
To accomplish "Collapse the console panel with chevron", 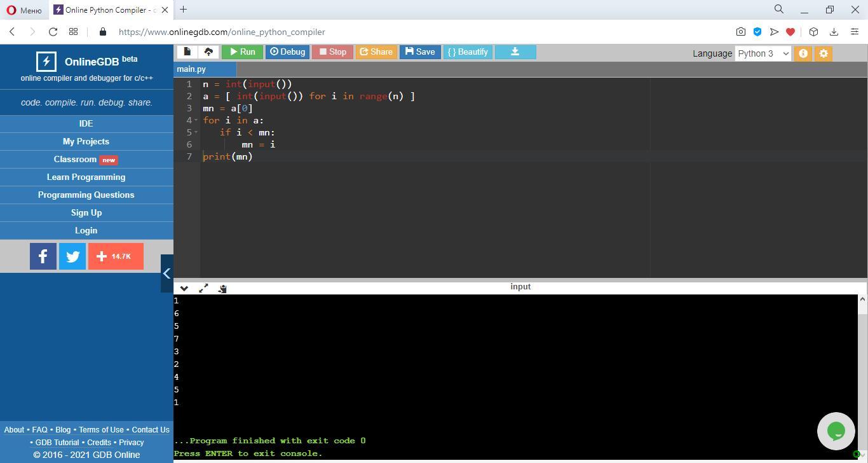I will pyautogui.click(x=184, y=288).
